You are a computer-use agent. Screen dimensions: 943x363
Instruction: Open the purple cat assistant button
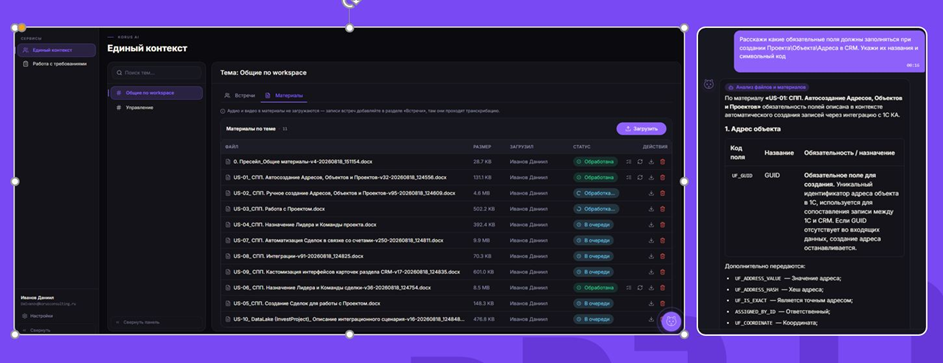[x=671, y=322]
